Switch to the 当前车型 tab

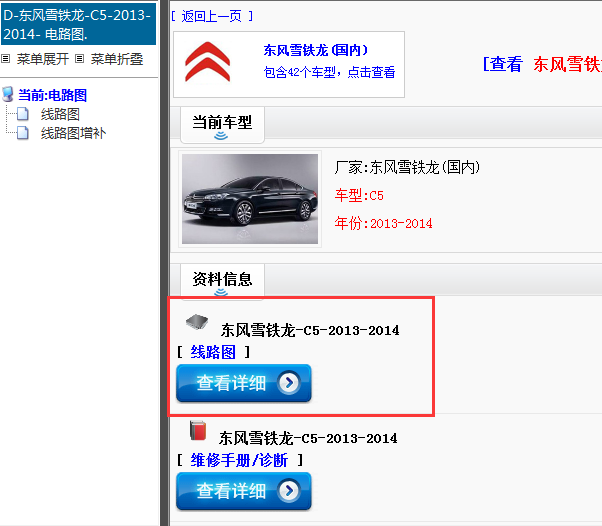pos(222,123)
